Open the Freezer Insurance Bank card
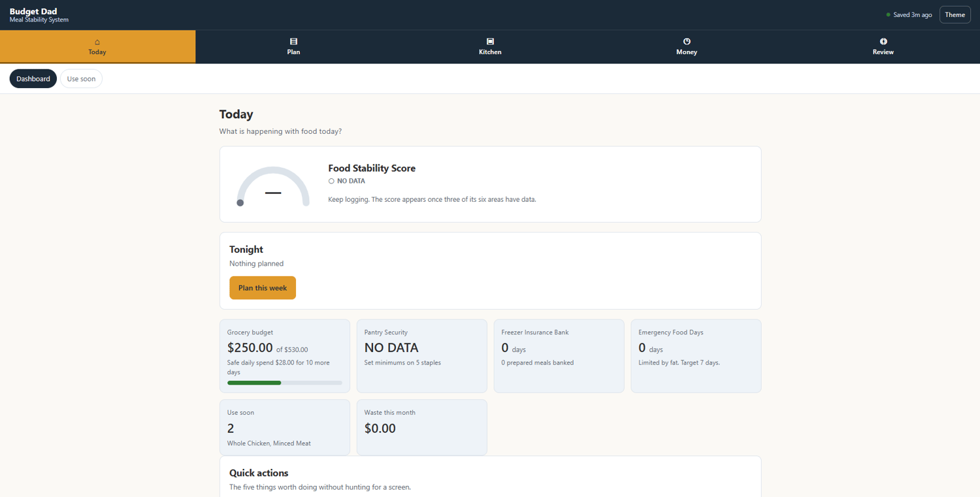980x497 pixels. [559, 356]
